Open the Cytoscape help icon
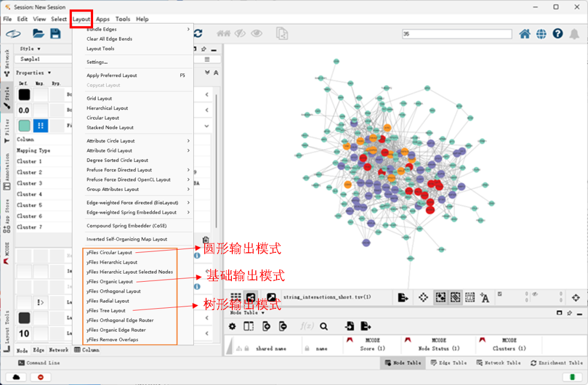Image resolution: width=588 pixels, height=385 pixels. click(558, 33)
